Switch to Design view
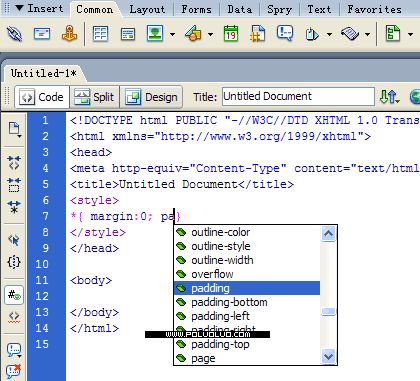The image size is (420, 381). (151, 97)
